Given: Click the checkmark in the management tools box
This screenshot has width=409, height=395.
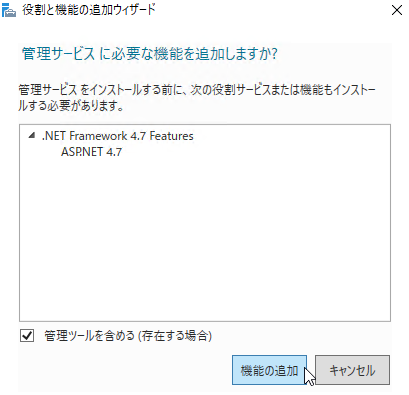Looking at the screenshot, I should [27, 336].
